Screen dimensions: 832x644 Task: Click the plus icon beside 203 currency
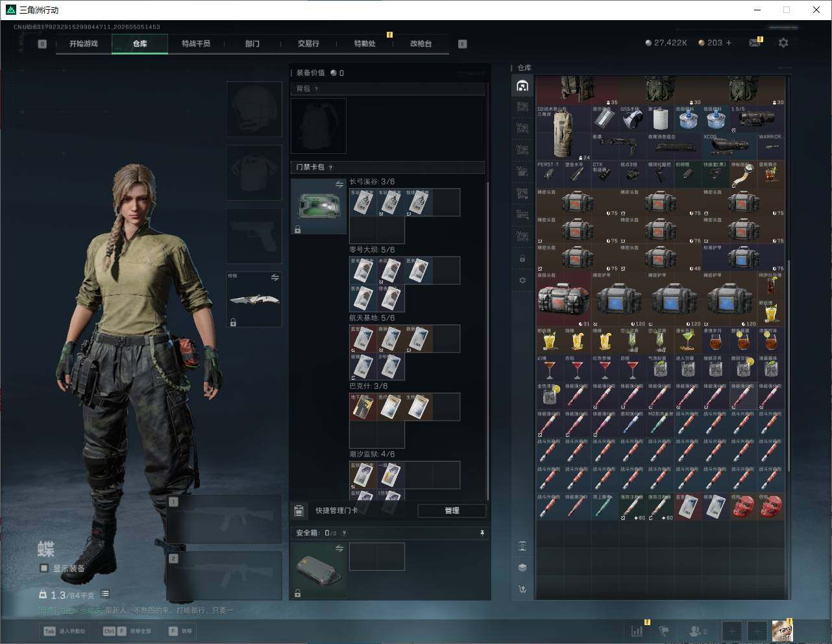pos(729,43)
